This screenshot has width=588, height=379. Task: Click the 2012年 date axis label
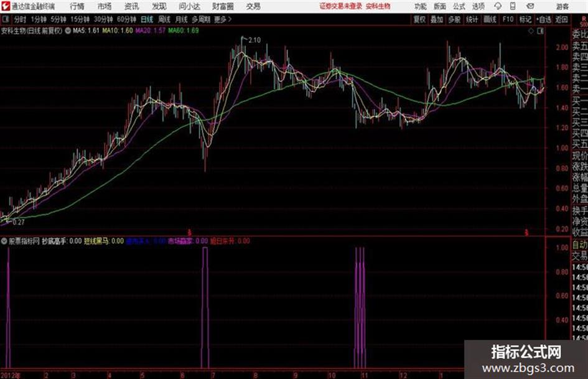click(11, 375)
